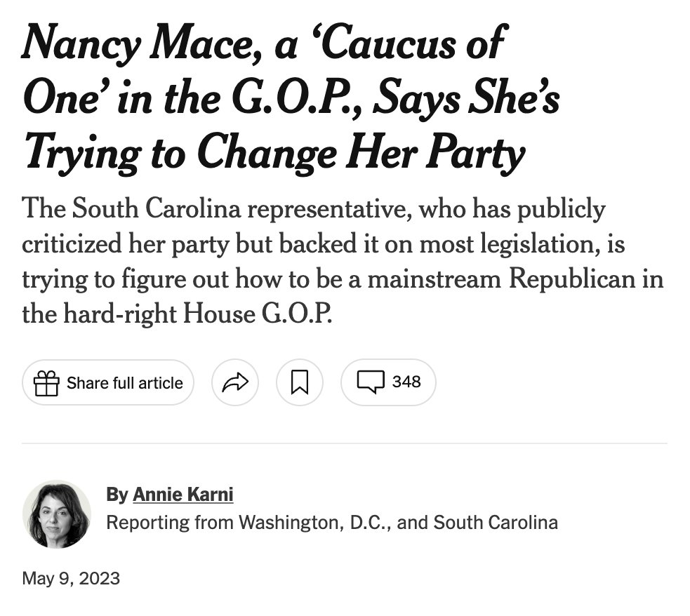Click criticized her party in the summary
The height and width of the screenshot is (616, 690).
(126, 244)
